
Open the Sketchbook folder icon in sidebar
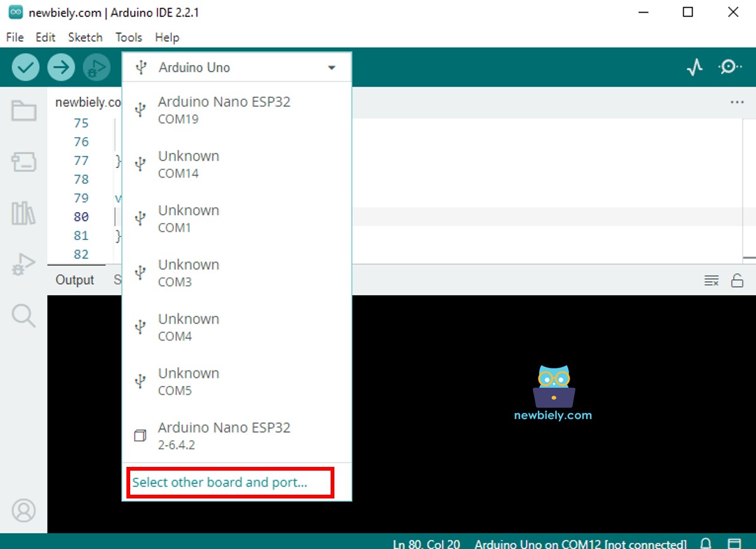click(23, 110)
